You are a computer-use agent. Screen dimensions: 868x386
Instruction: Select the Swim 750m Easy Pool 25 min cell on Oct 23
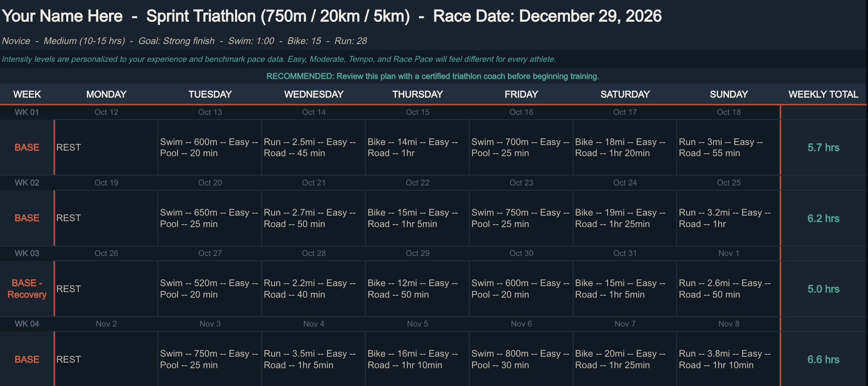coord(521,218)
